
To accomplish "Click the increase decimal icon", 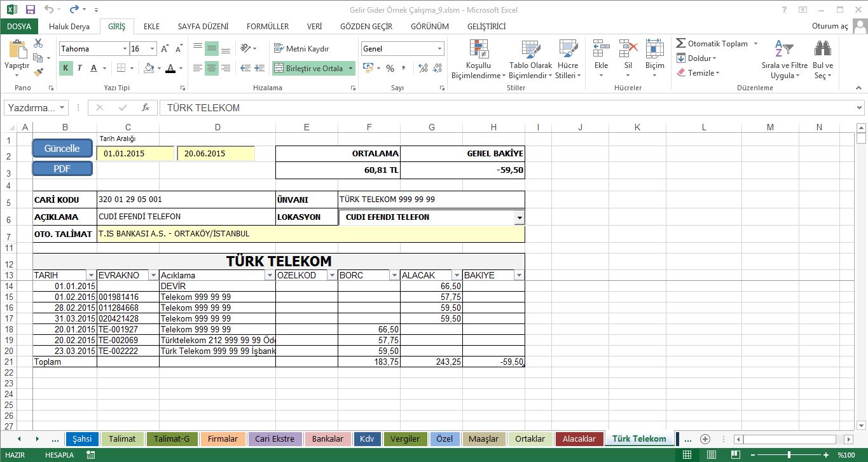I will coord(422,68).
